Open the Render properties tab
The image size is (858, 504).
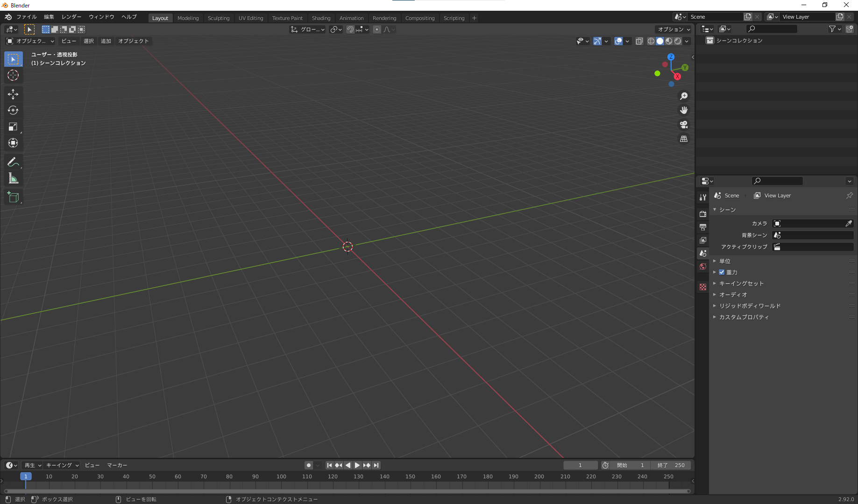(x=703, y=214)
